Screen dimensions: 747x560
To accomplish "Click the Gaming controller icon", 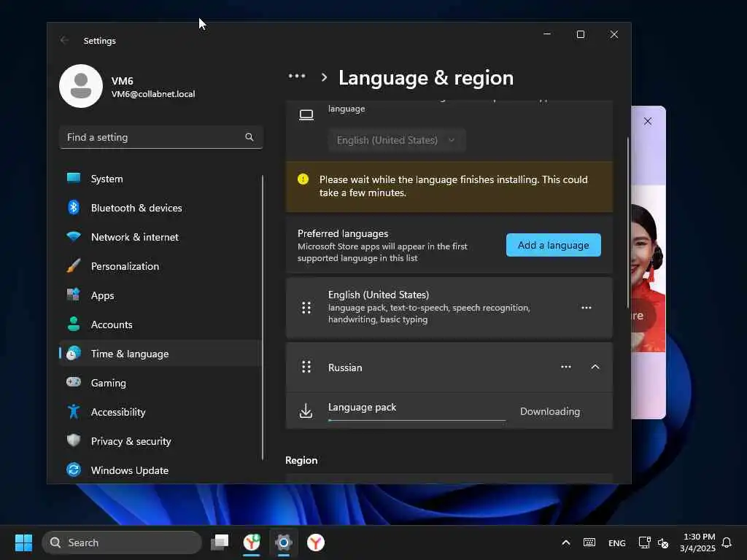I will [74, 382].
